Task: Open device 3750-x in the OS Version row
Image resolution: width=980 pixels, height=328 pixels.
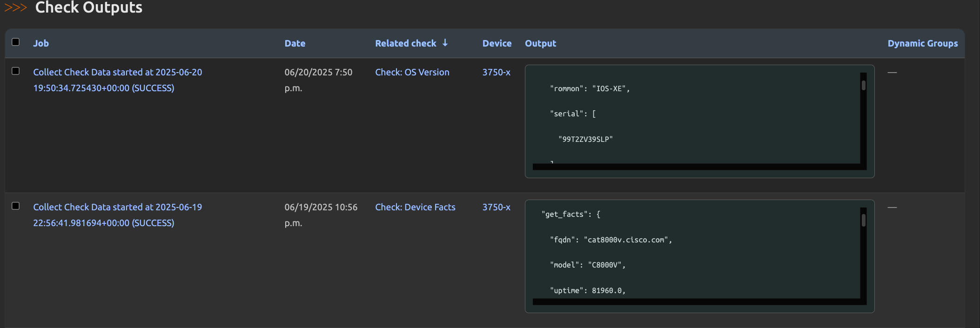Action: coord(496,72)
